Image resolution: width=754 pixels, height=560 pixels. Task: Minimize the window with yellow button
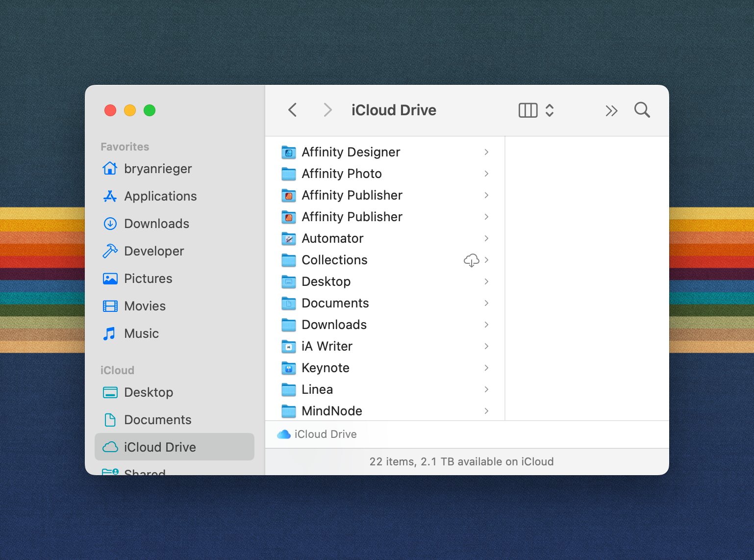[130, 110]
